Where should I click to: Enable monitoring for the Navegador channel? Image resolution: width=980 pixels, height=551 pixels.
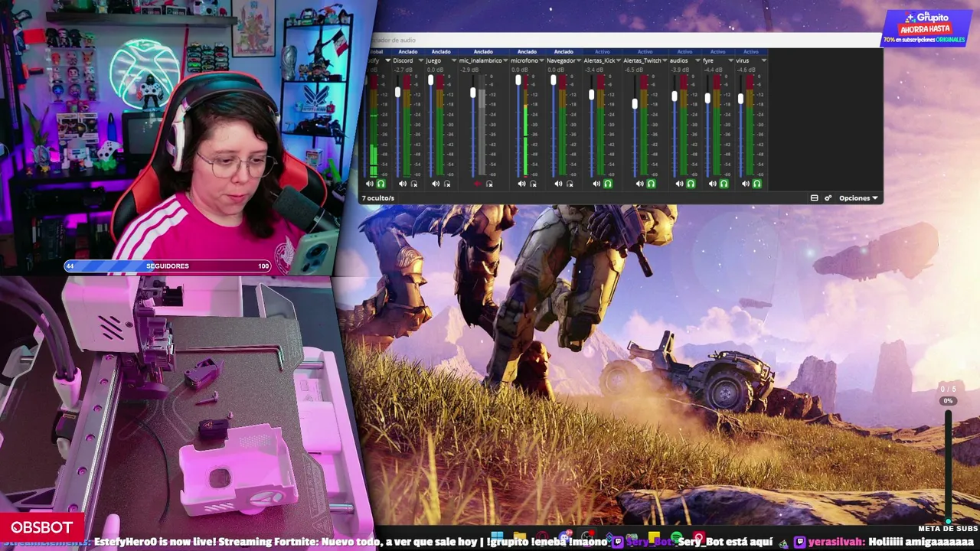coord(570,184)
